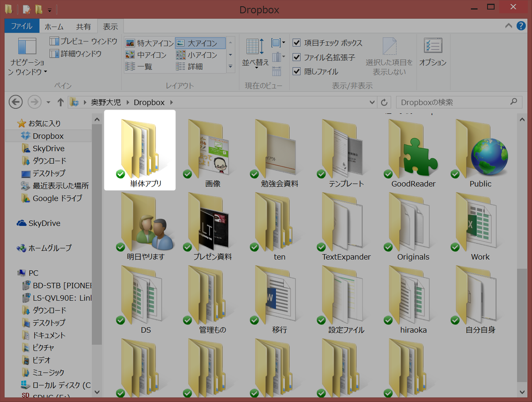Screen dimensions: 532x402
Task: Show the 詳細ウィンドウ details pane
Action: click(81, 53)
